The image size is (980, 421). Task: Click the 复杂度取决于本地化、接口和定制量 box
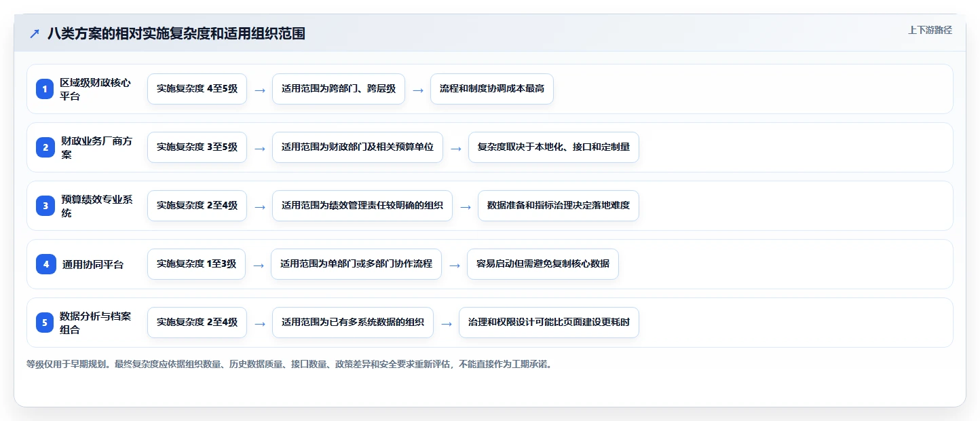[554, 147]
